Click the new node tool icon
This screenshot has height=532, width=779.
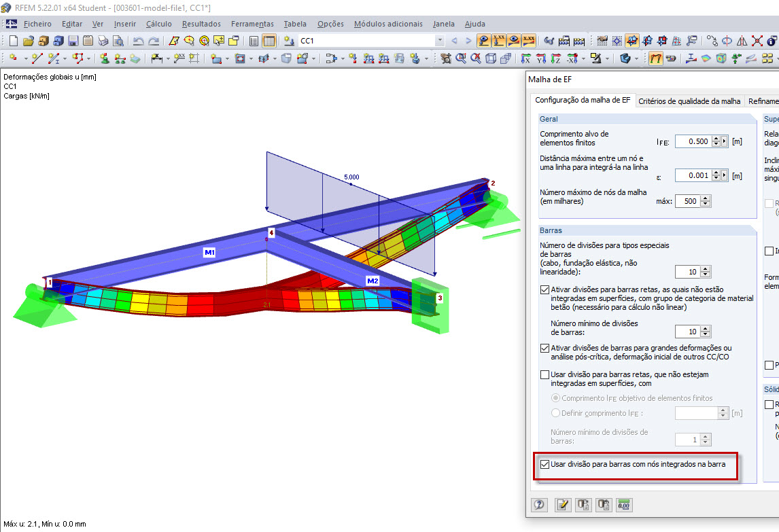14,58
